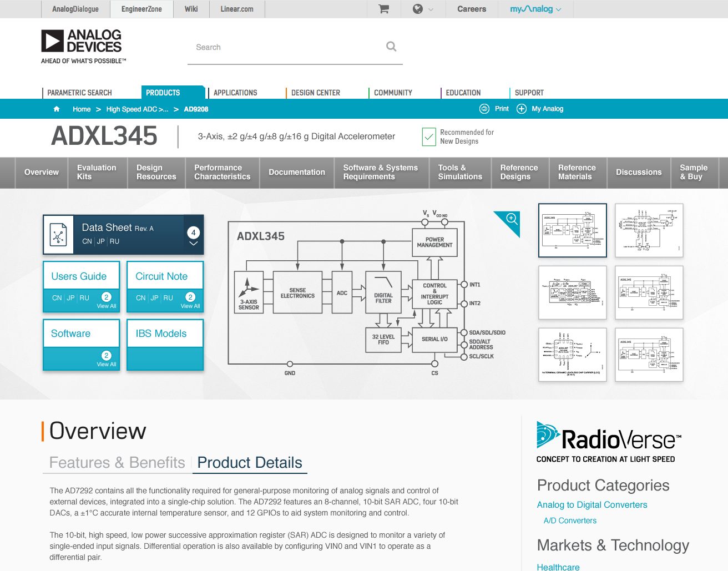Viewport: 728px width, 571px height.
Task: Click the High Speed ADC breadcrumb link
Action: tap(137, 109)
